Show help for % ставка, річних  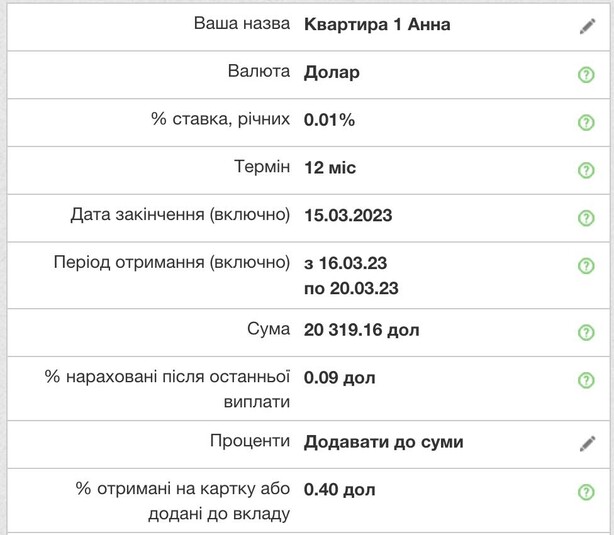tap(587, 122)
